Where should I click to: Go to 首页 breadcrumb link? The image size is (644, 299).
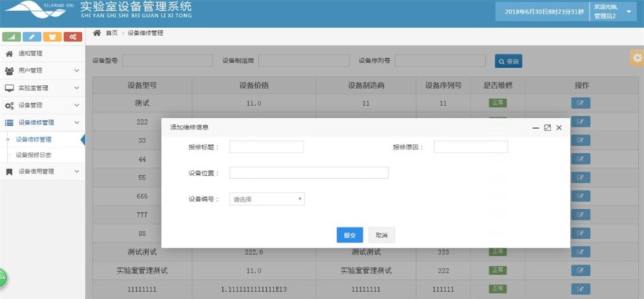point(112,34)
